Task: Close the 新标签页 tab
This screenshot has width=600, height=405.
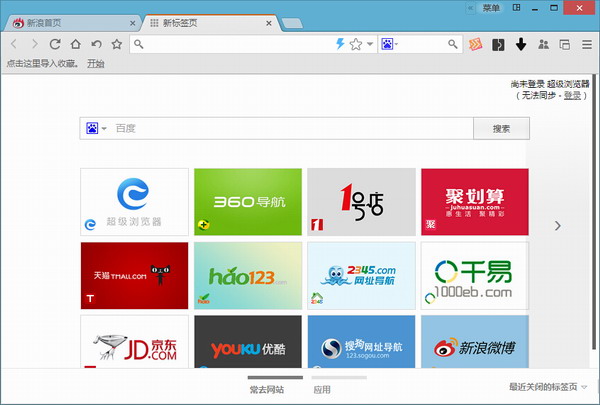Action: tap(269, 23)
